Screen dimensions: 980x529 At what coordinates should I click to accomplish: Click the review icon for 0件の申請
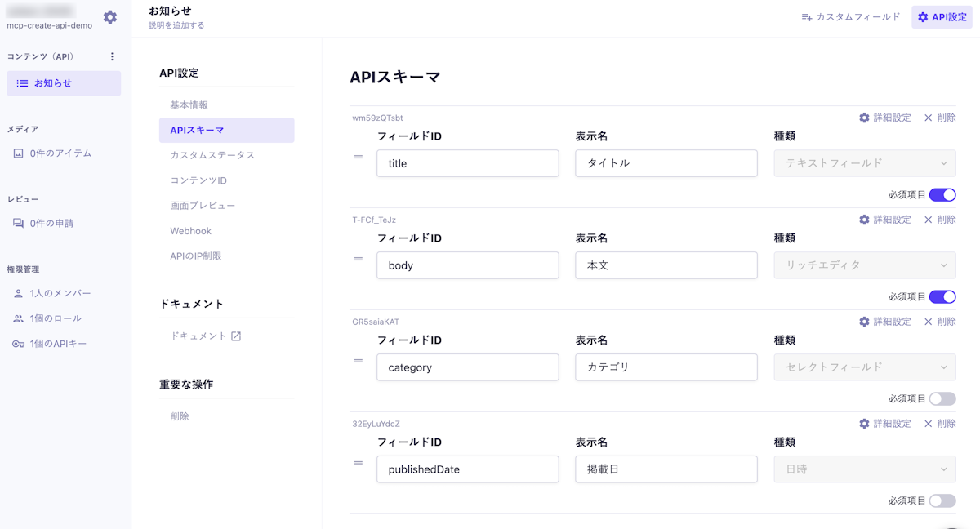(18, 223)
